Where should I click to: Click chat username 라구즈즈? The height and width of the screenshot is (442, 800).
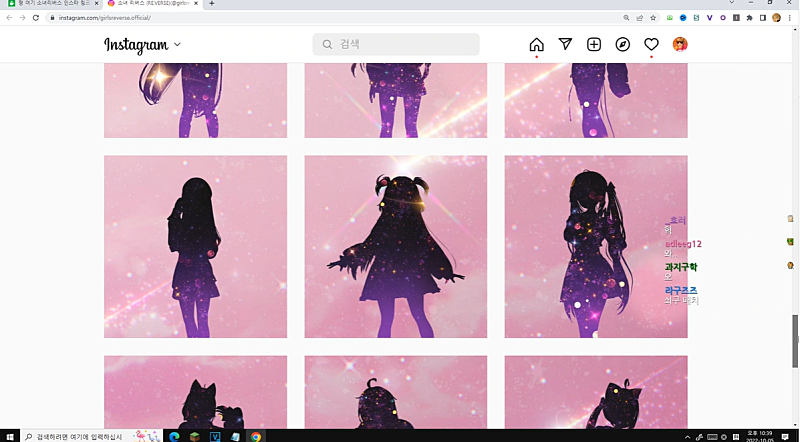point(681,290)
